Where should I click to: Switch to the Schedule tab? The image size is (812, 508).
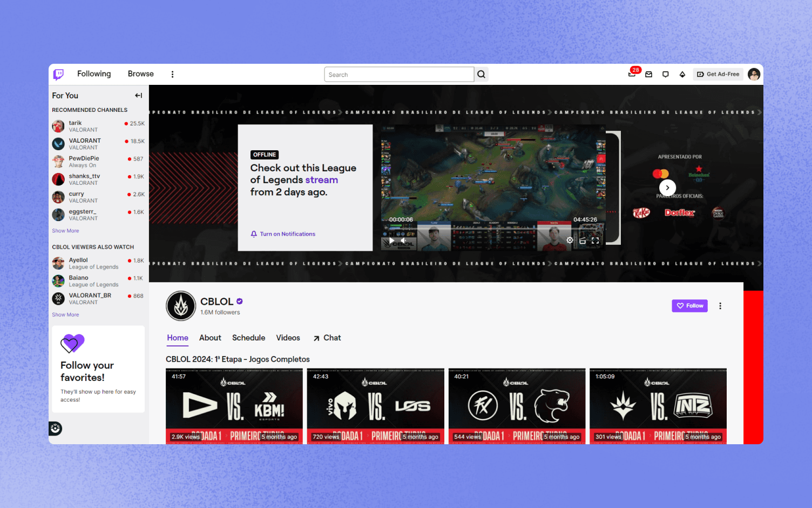(248, 338)
